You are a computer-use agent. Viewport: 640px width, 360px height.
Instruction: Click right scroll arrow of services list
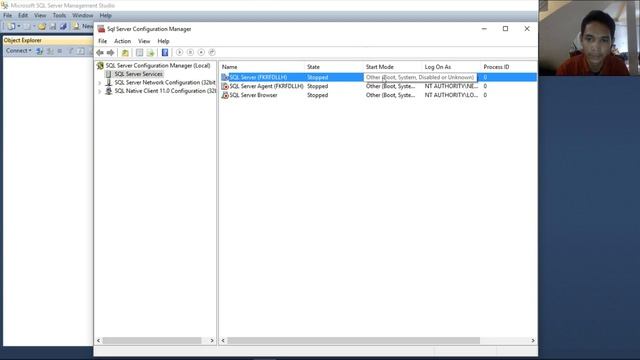pyautogui.click(x=533, y=340)
